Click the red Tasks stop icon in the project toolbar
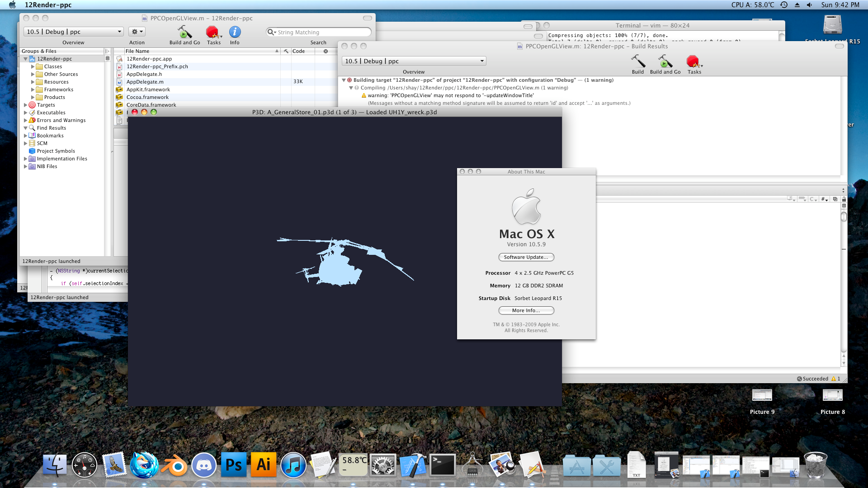 (x=212, y=32)
